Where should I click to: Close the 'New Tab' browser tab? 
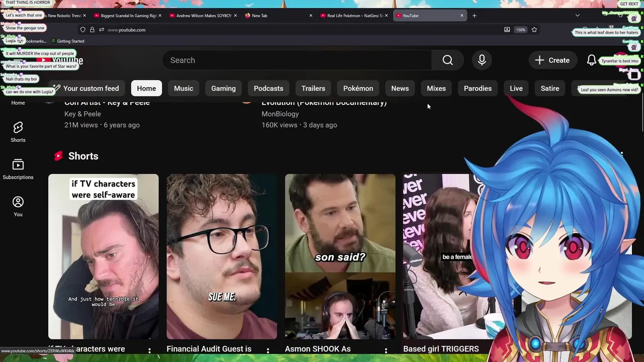(x=311, y=16)
